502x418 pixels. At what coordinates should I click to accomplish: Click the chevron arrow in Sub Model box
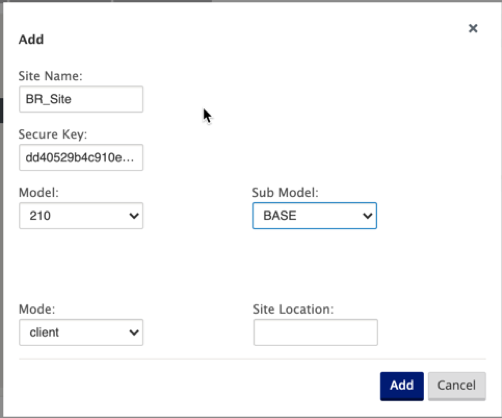click(x=368, y=216)
